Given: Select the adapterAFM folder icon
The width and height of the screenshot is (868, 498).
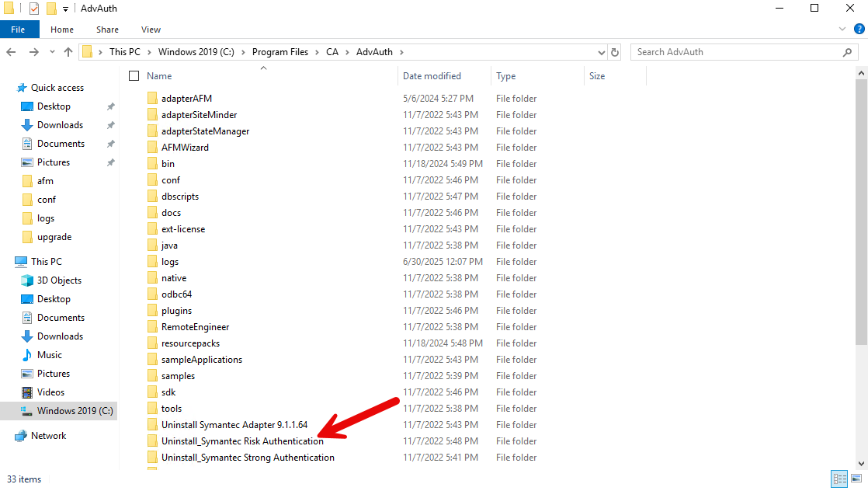Looking at the screenshot, I should coord(152,99).
